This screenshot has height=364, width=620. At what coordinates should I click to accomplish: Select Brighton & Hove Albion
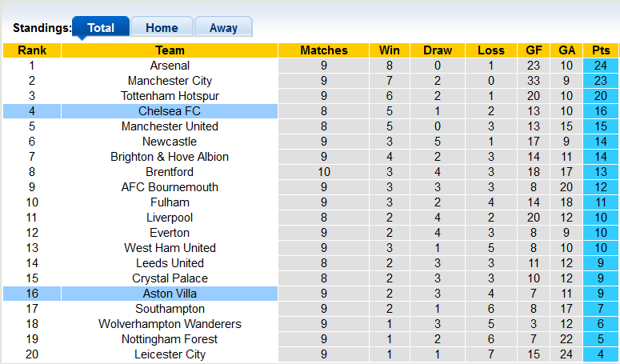170,157
